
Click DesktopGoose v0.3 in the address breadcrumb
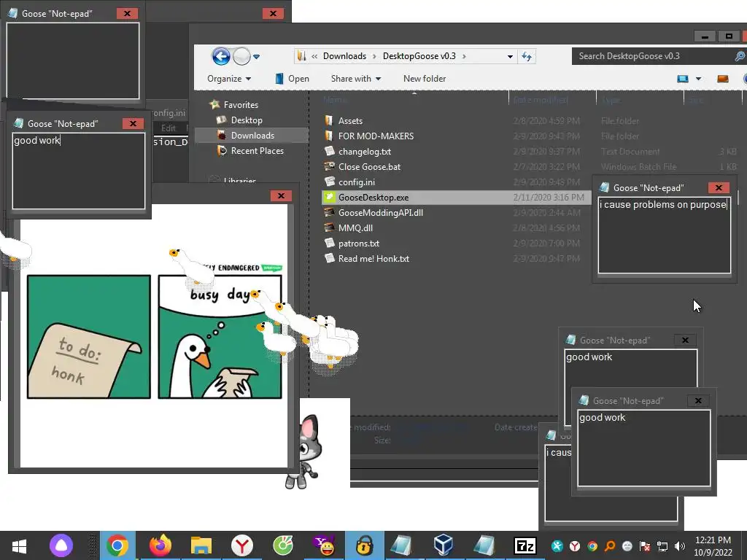point(419,56)
